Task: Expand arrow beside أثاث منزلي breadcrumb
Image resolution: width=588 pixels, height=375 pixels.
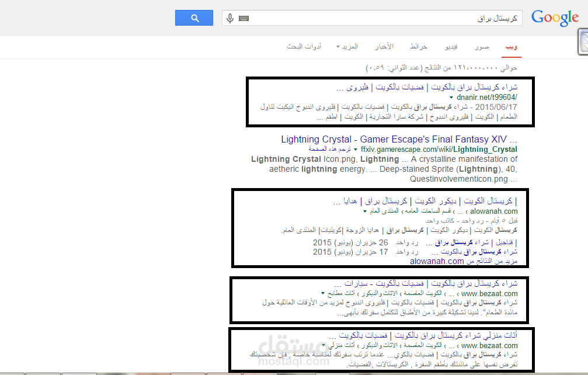Action: click(323, 345)
